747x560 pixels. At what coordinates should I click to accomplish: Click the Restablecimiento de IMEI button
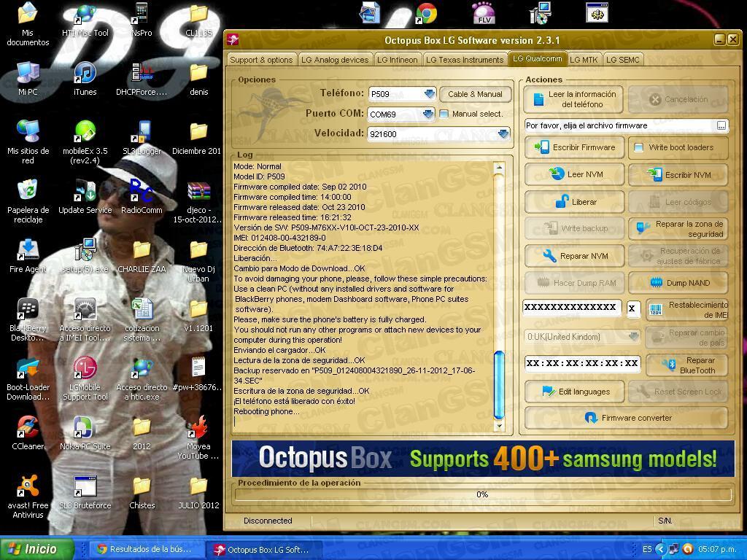point(686,309)
